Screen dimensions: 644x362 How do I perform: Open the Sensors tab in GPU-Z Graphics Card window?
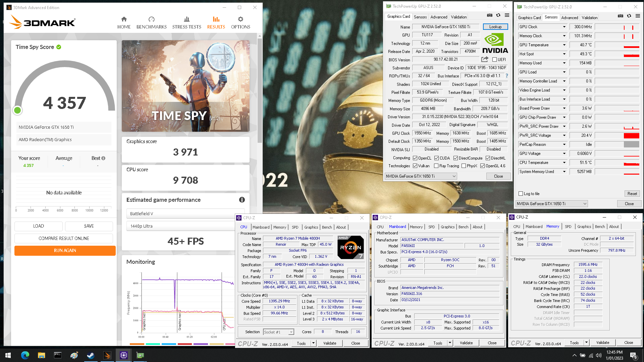point(420,17)
